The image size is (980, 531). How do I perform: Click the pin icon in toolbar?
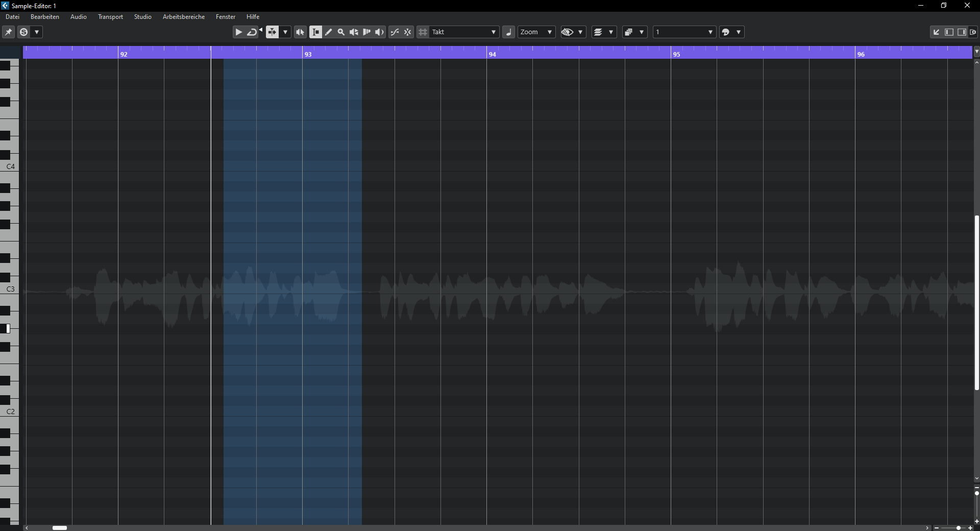[9, 32]
